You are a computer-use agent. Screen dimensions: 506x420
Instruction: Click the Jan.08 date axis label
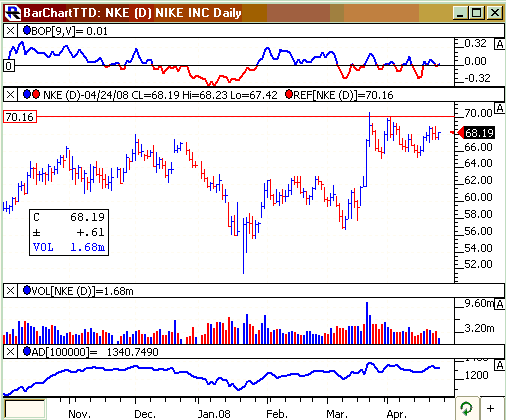tap(214, 414)
